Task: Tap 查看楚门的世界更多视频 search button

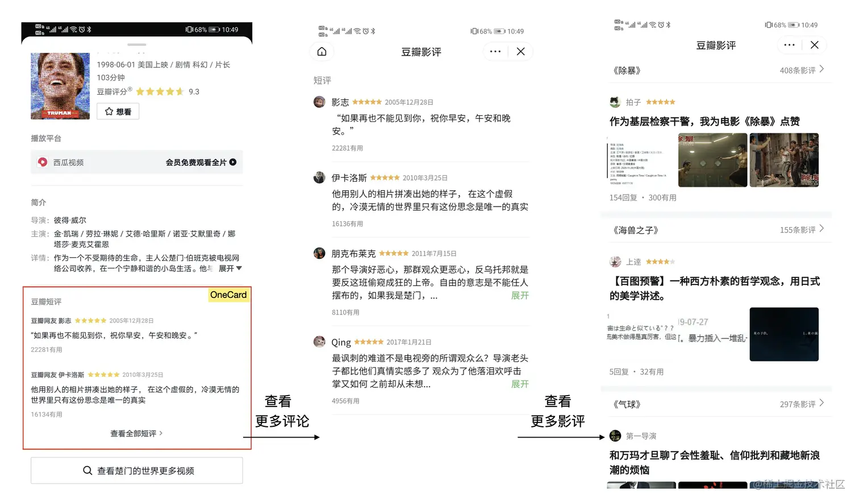Action: [x=137, y=471]
